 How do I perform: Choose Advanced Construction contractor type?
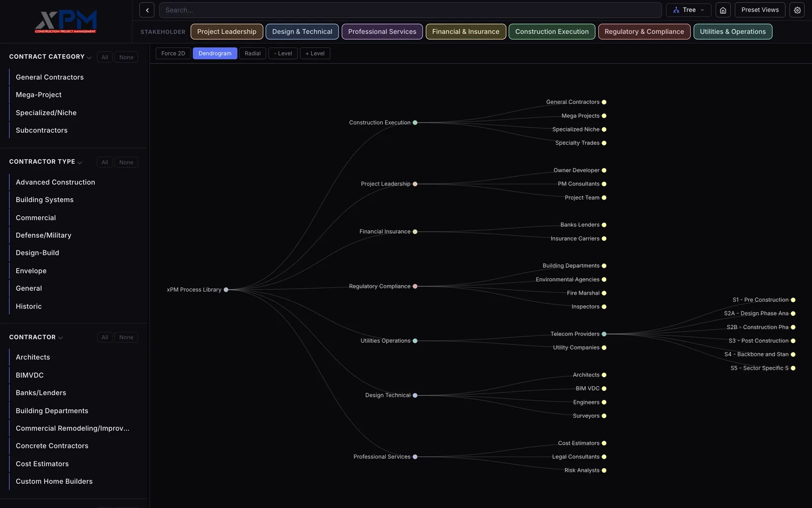55,182
